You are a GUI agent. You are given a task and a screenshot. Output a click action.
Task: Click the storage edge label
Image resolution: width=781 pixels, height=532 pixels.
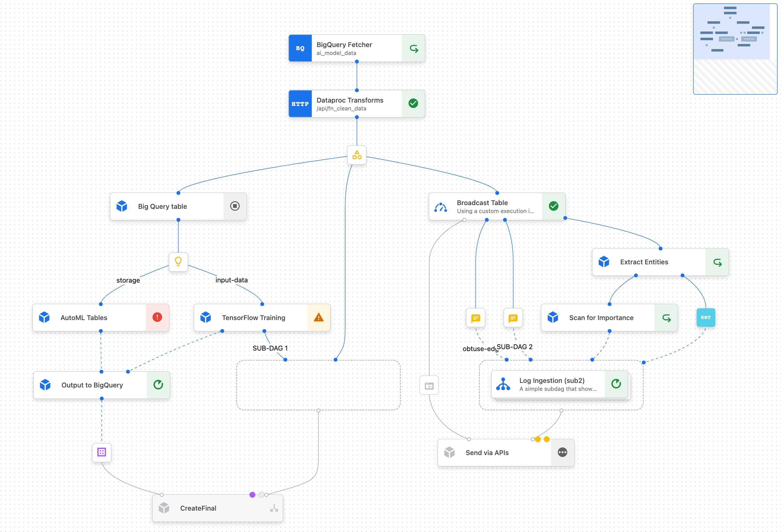[x=128, y=280]
